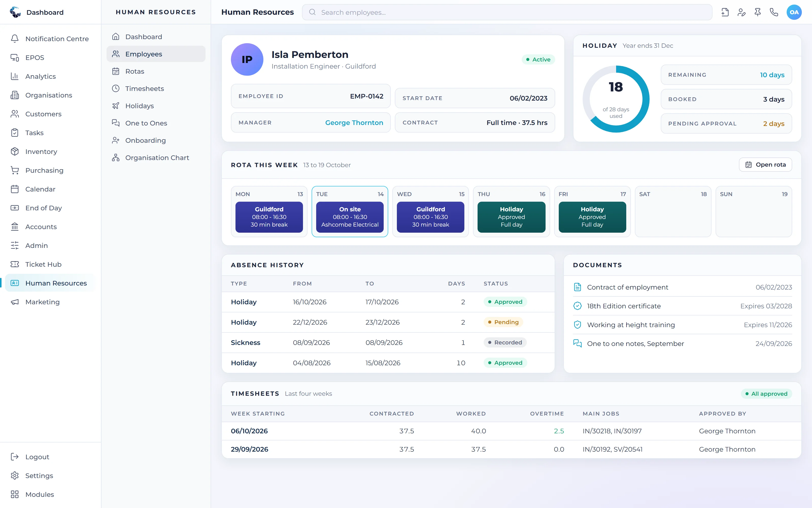Viewport: 812px width, 508px height.
Task: Click the All approved badge
Action: pos(766,394)
